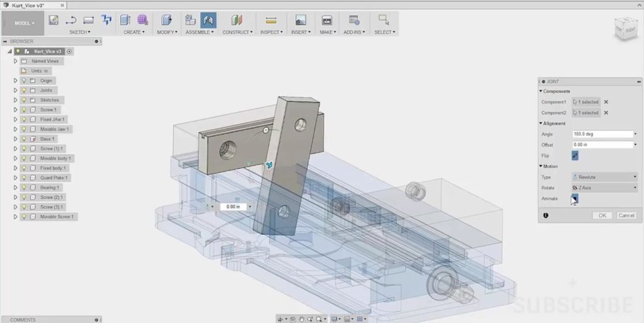
Task: Click the New Component assemble icon
Action: click(190, 20)
